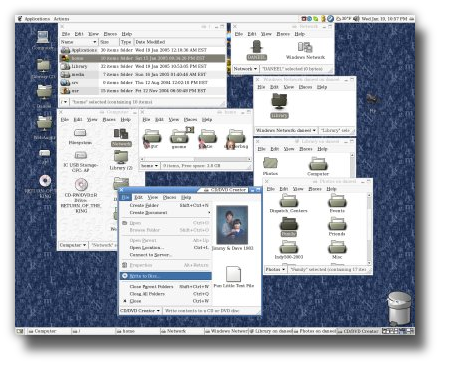This screenshot has height=365, width=450.
Task: Choose Create Folder from File menu
Action: coord(166,205)
